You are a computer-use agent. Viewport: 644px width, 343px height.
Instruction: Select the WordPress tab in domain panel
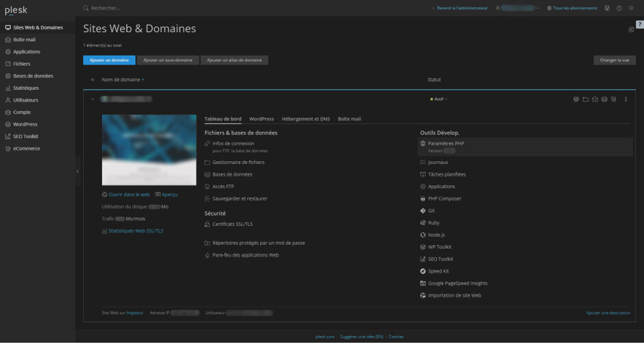click(x=262, y=119)
